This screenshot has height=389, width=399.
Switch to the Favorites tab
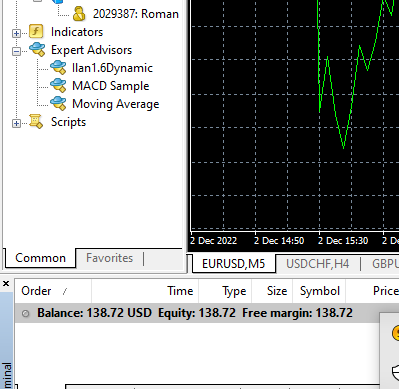tap(109, 258)
